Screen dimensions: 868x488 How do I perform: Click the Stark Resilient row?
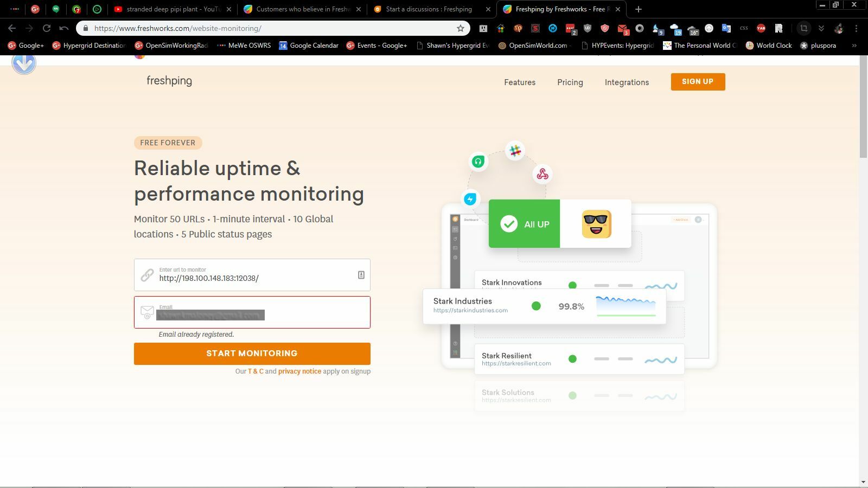click(579, 359)
